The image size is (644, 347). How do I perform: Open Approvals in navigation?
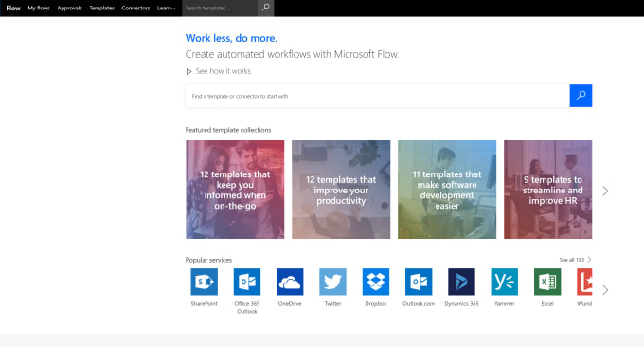pos(70,8)
